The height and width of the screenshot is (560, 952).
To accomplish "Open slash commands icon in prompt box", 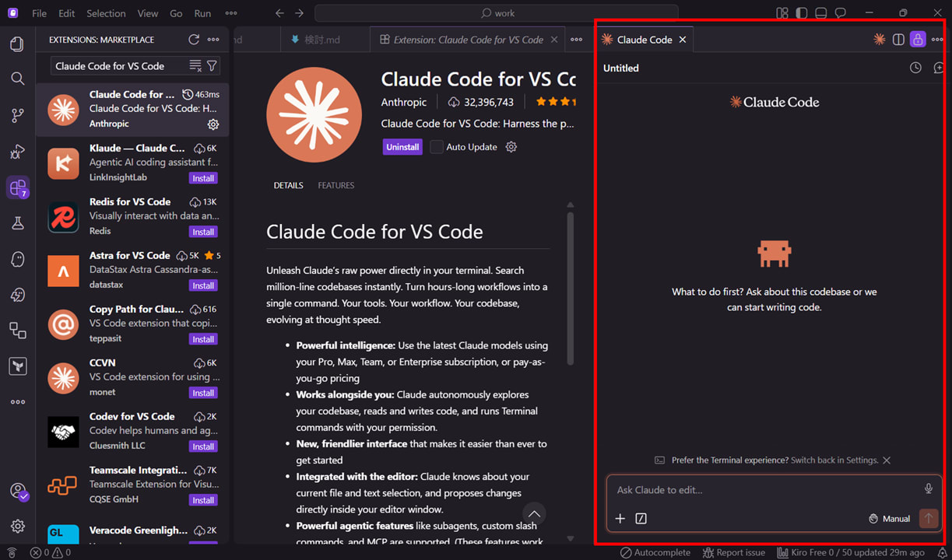I will (x=641, y=519).
